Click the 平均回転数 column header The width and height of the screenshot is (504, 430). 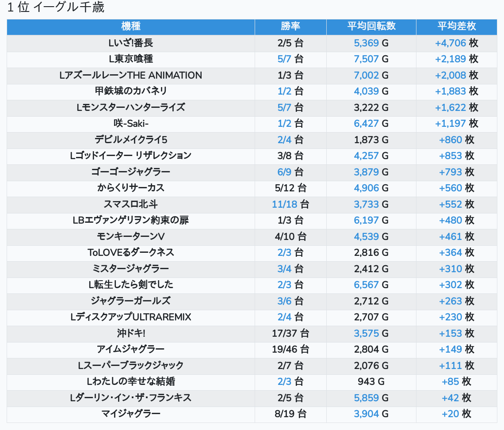(371, 27)
